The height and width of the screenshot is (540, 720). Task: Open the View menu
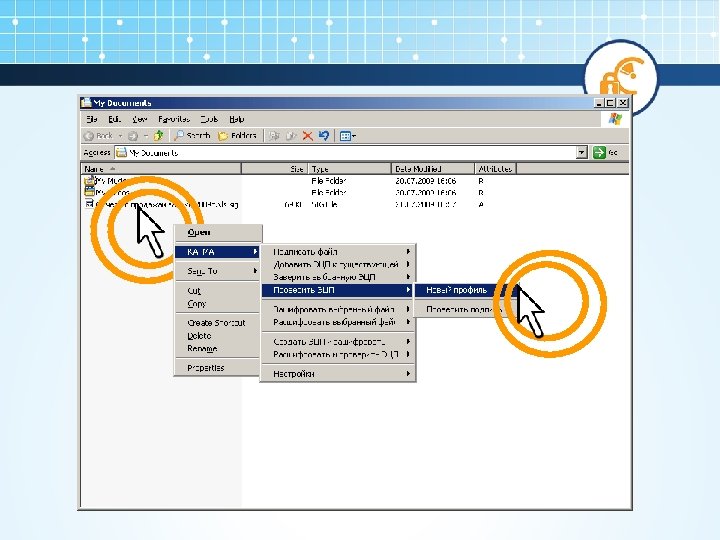pos(140,119)
